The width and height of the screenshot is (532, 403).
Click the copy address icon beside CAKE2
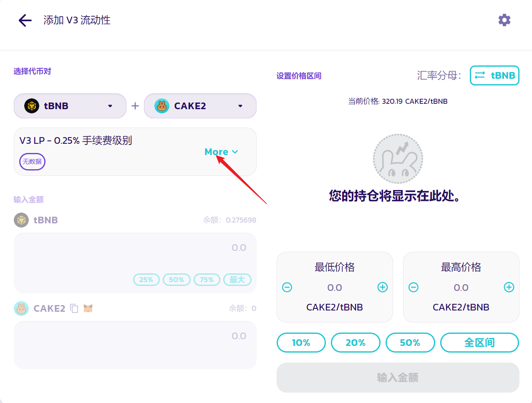click(74, 308)
